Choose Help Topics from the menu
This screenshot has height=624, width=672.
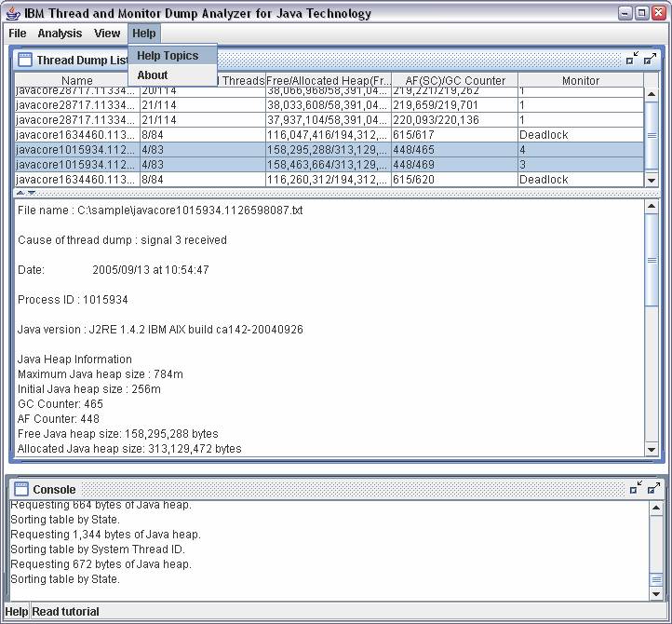(x=173, y=56)
